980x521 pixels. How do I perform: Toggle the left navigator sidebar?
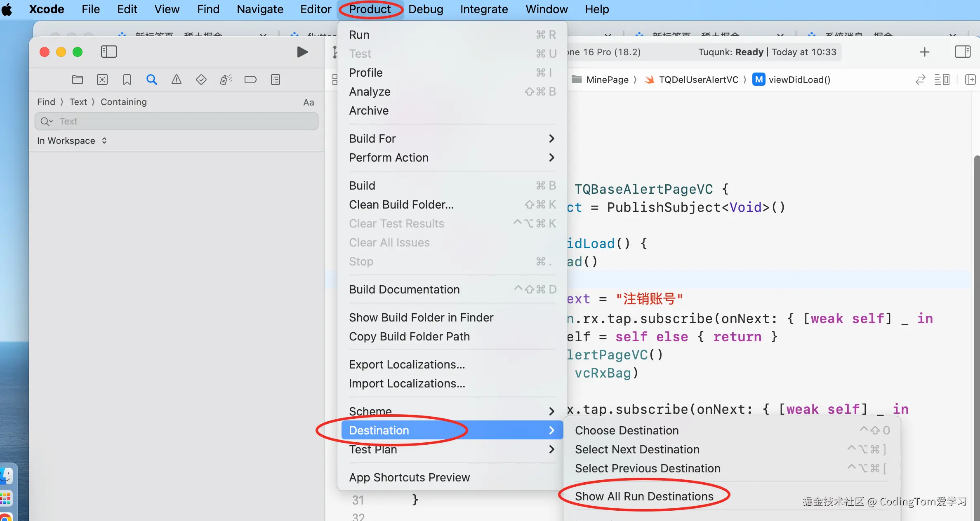point(109,52)
